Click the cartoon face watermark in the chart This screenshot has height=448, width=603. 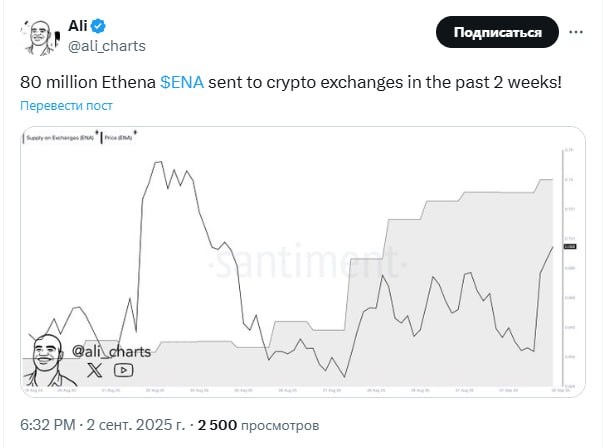pos(48,360)
